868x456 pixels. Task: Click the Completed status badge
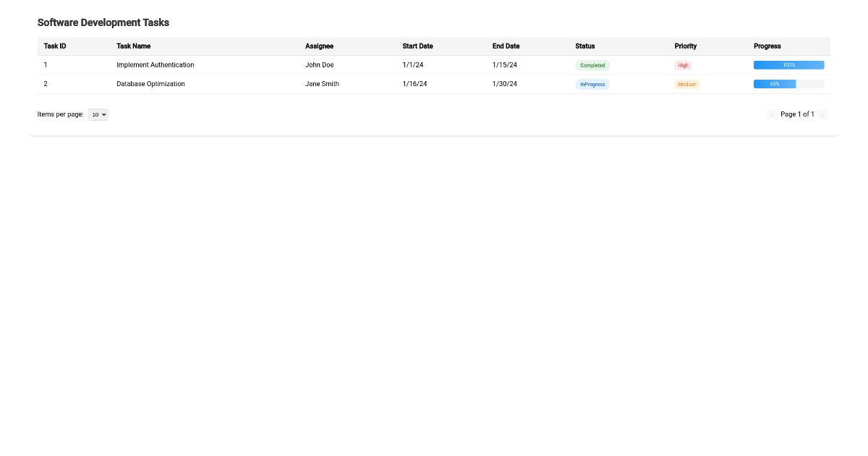(x=592, y=64)
